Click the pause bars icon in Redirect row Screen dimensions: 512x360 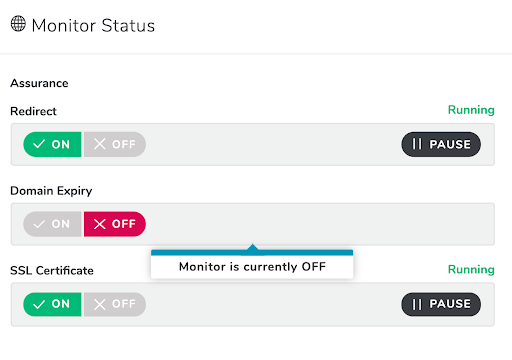[x=417, y=144]
